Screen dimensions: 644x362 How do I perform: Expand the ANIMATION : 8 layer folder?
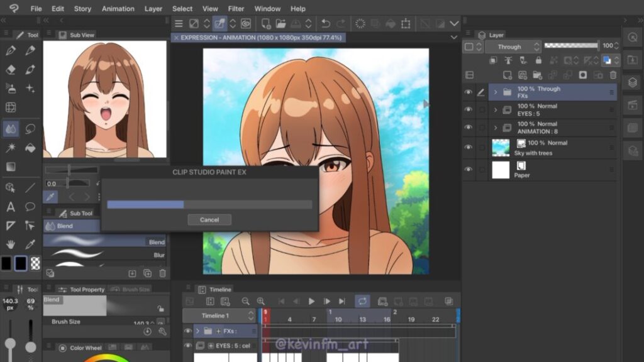pos(496,128)
